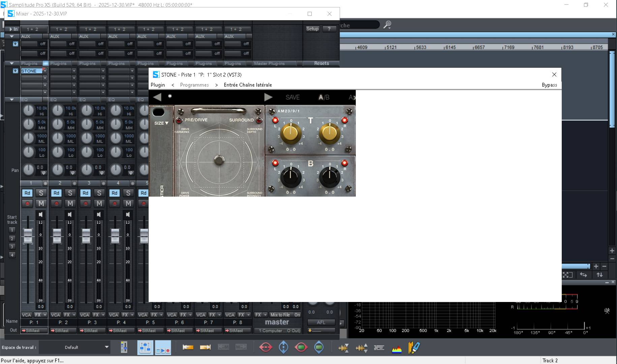Toggle the T section left red LED
This screenshot has width=617, height=364.
[x=275, y=120]
